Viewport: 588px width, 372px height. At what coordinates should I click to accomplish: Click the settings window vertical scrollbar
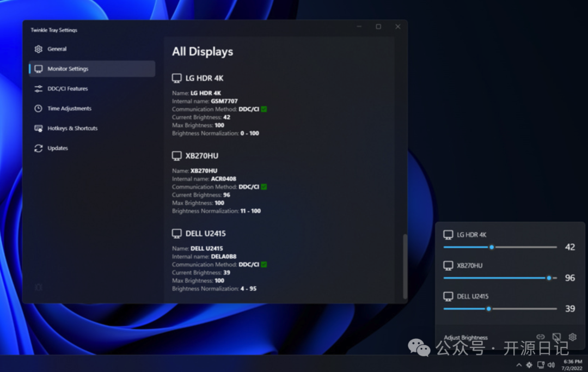tap(405, 266)
